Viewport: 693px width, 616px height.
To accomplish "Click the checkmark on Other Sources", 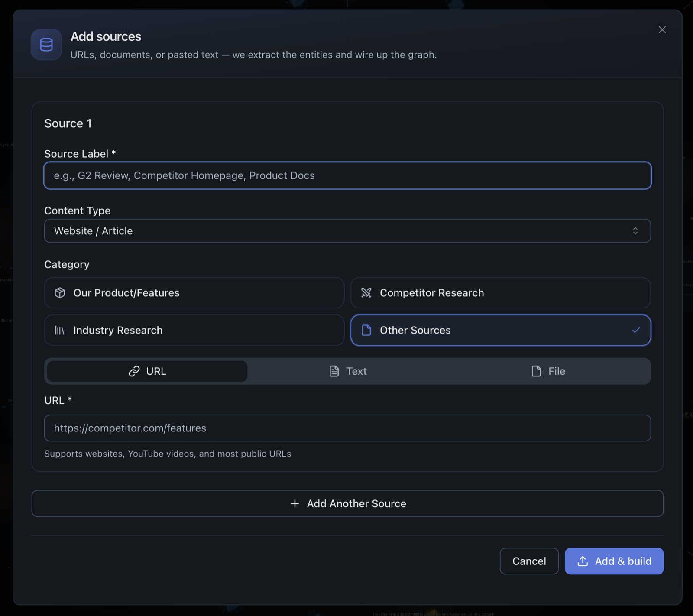I will (x=636, y=330).
